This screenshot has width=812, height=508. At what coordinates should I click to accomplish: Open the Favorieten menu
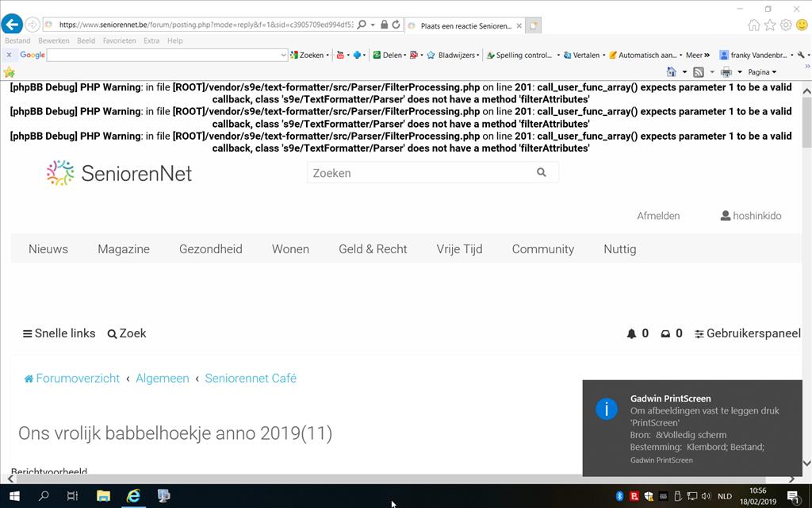point(119,40)
